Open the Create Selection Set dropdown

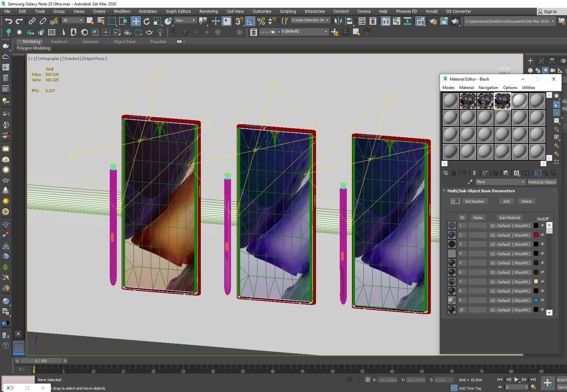(310, 20)
